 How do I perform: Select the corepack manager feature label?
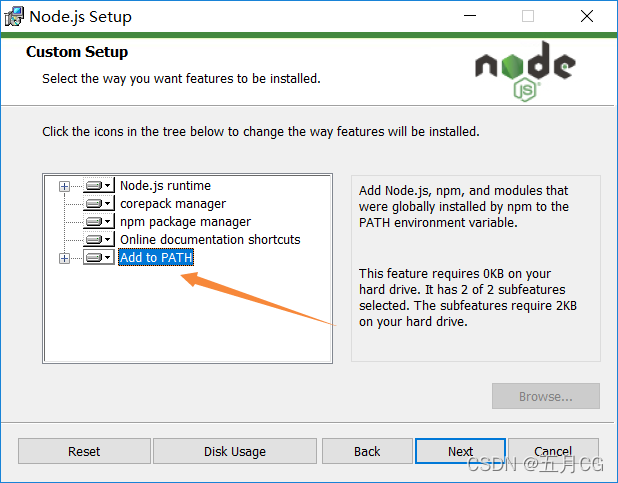click(173, 203)
